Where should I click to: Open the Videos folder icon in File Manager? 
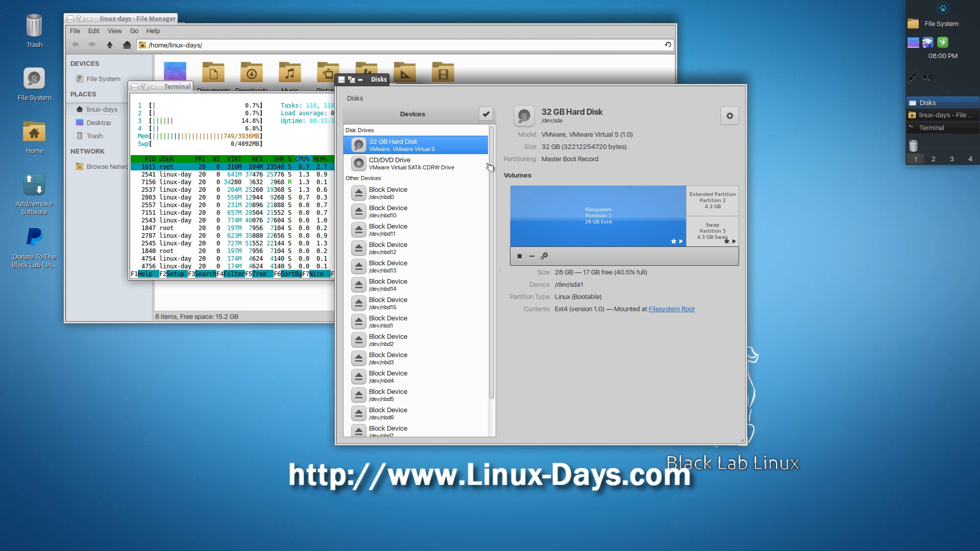[x=443, y=73]
